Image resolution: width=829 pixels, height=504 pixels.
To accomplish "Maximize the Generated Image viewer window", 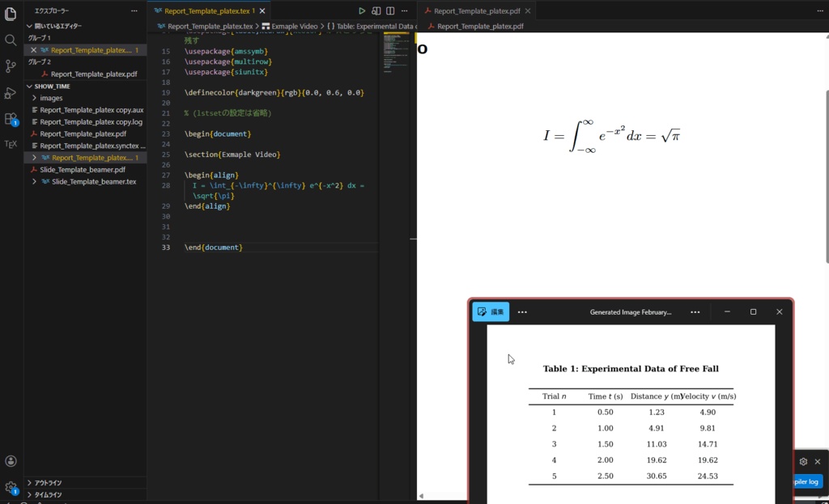I will (x=754, y=311).
